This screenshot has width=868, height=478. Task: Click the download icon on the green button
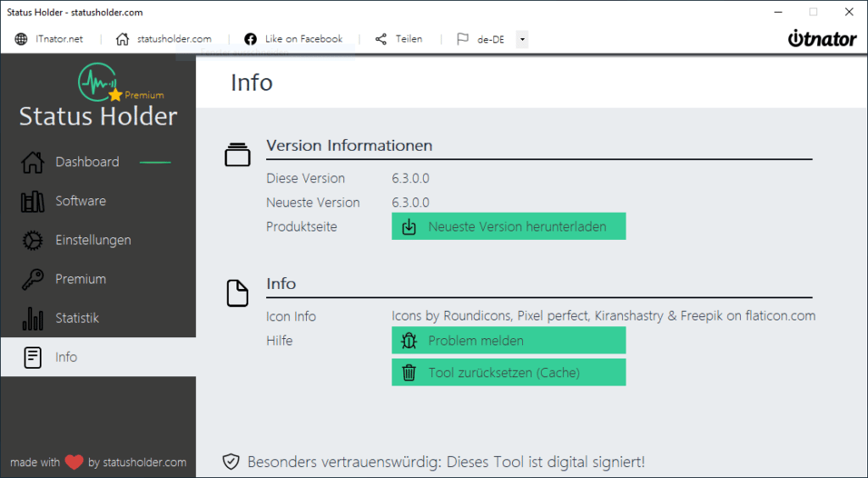(409, 227)
